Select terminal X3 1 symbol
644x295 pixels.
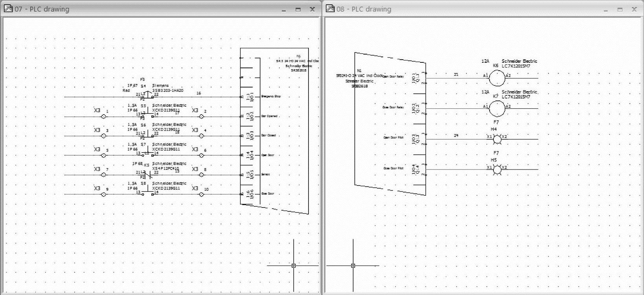pyautogui.click(x=104, y=117)
